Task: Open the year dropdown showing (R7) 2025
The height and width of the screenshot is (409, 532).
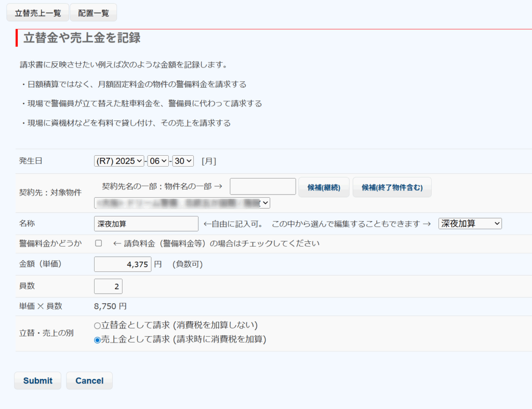Action: click(x=119, y=161)
